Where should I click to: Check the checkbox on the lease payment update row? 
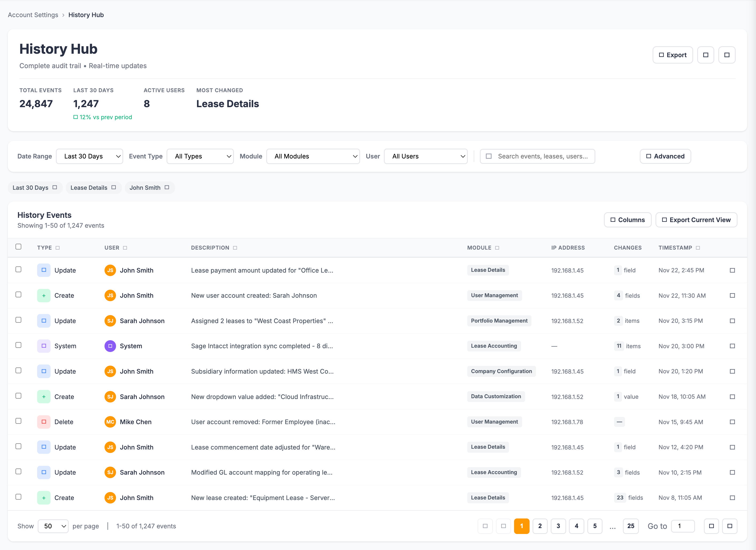click(x=18, y=269)
